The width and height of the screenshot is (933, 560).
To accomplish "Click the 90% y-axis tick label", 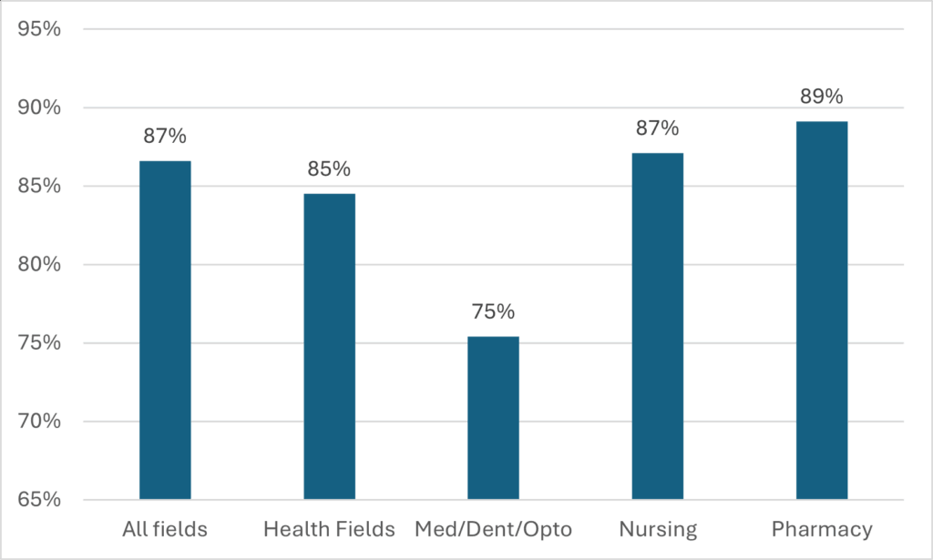I will point(39,107).
